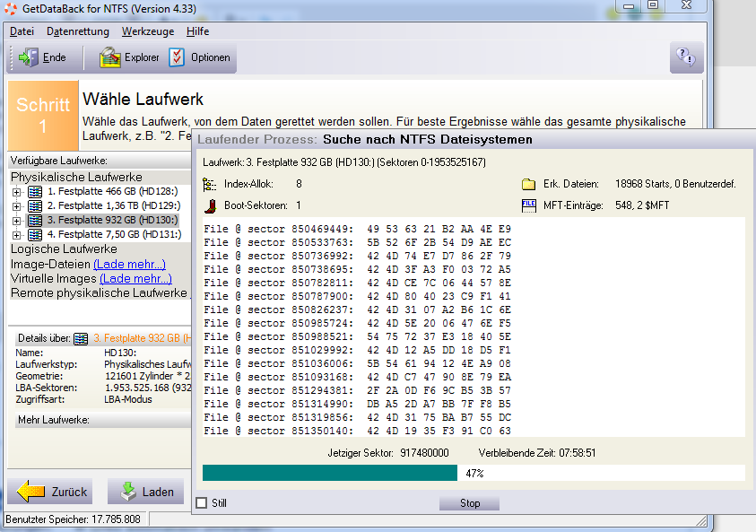The width and height of the screenshot is (756, 532).
Task: Click the drive icon beside Details über
Action: pyautogui.click(x=81, y=338)
